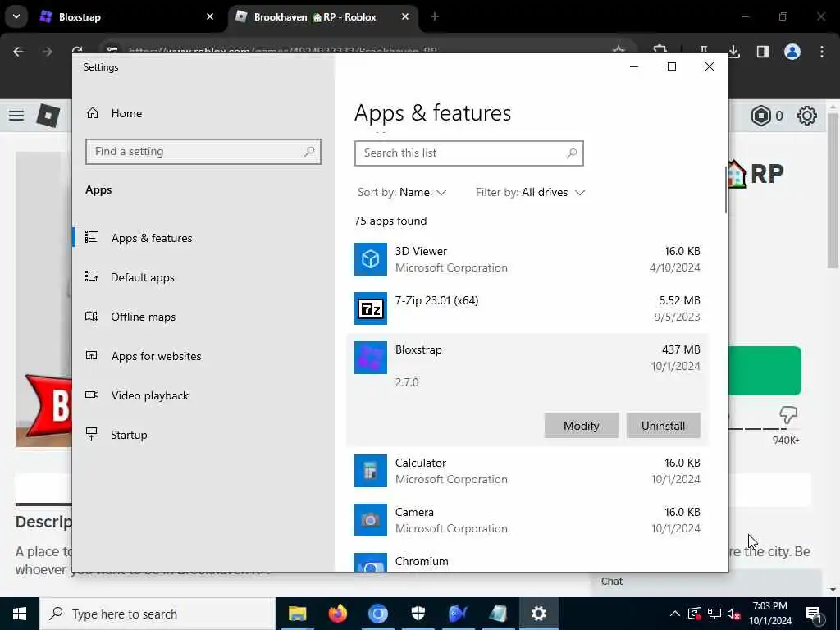Open the taskbar Settings gear icon

pos(538,614)
